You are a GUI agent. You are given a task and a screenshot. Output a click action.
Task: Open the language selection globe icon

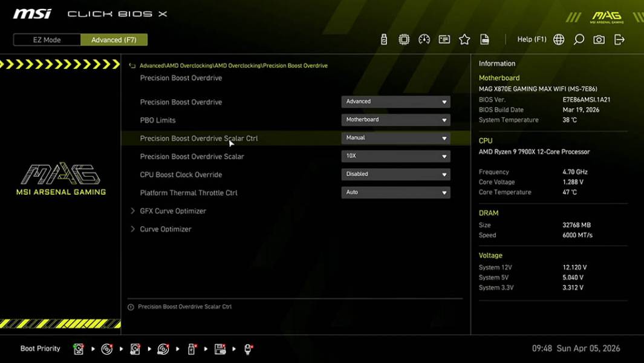(x=559, y=39)
